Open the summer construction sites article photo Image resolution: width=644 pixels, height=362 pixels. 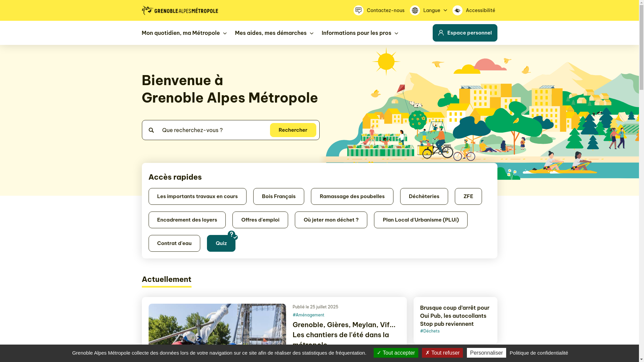click(x=217, y=324)
